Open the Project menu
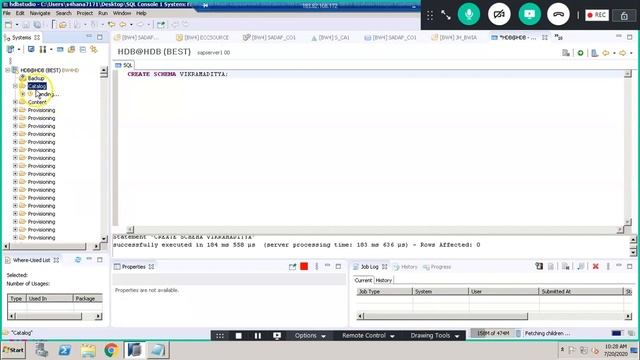The width and height of the screenshot is (640, 360). tap(84, 13)
